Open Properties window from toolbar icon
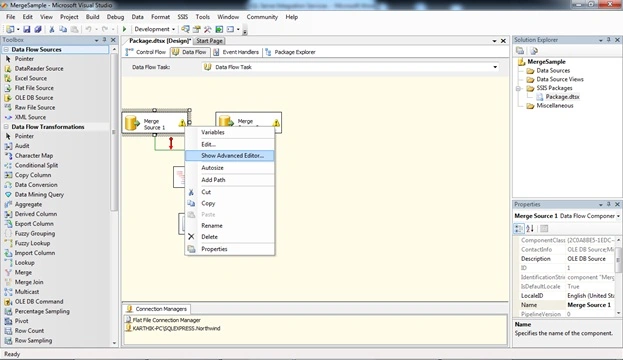The width and height of the screenshot is (623, 360). pyautogui.click(x=196, y=29)
